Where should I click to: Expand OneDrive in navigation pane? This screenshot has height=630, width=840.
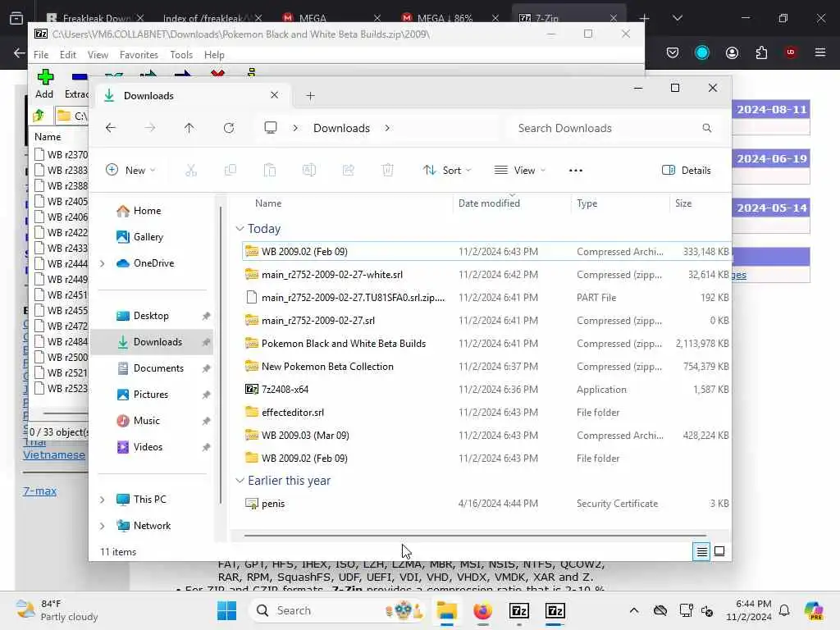click(x=103, y=263)
